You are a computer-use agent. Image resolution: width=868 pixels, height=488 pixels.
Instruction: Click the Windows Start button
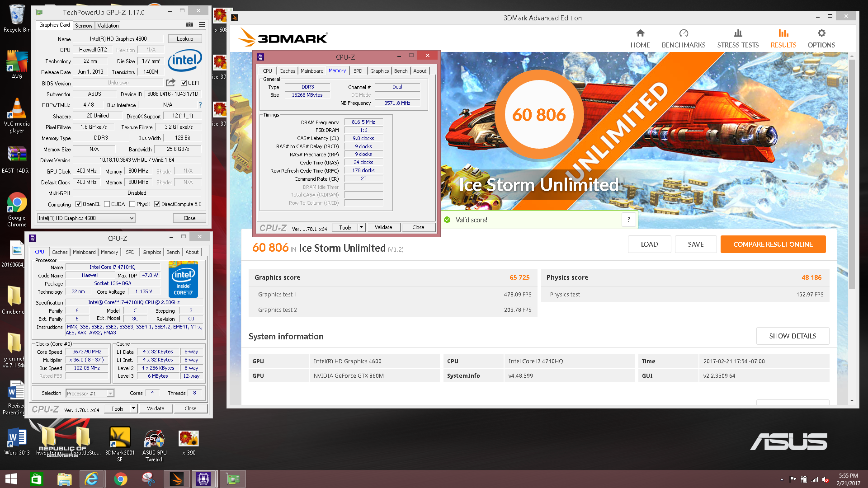pyautogui.click(x=11, y=479)
